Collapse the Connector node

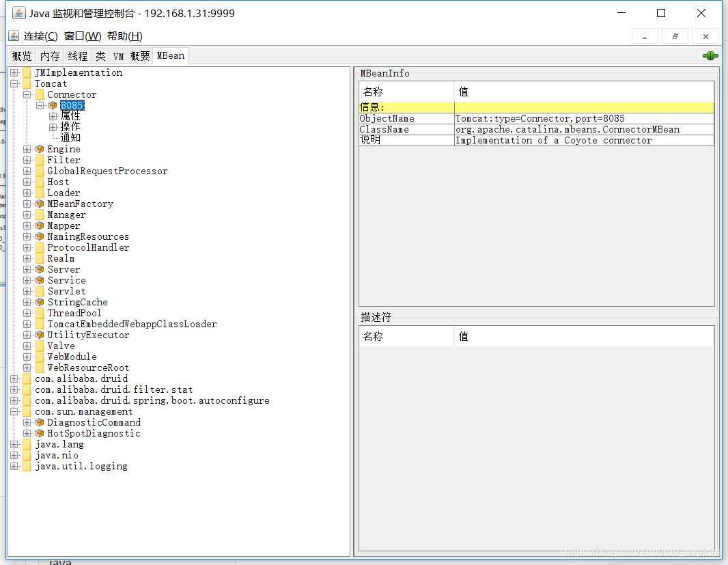[27, 94]
